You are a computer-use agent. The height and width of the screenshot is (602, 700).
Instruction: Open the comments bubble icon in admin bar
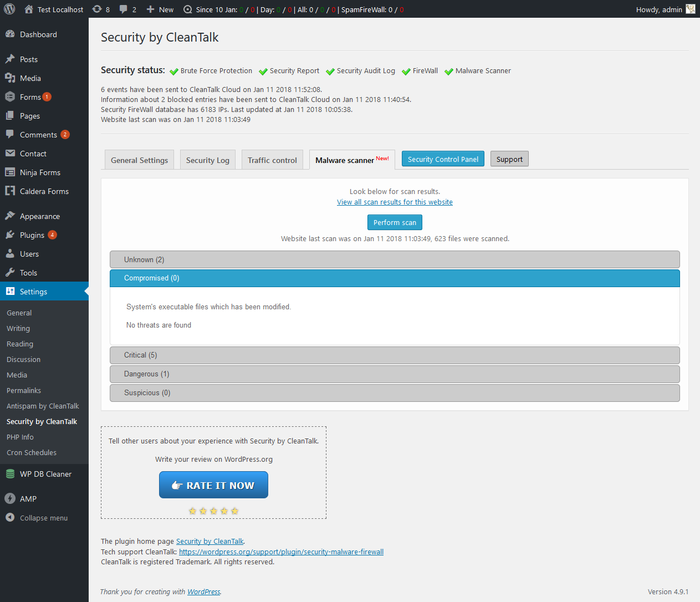click(x=124, y=9)
